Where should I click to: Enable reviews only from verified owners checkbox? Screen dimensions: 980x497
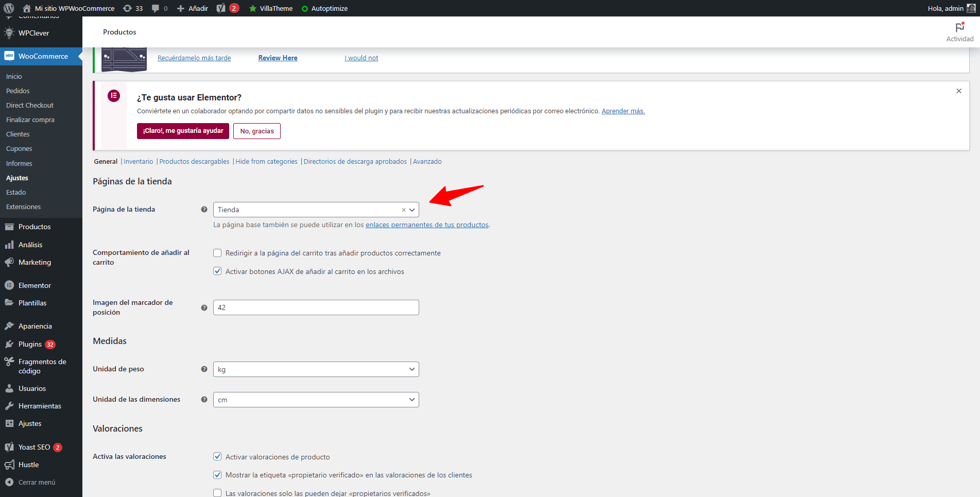[x=217, y=493]
